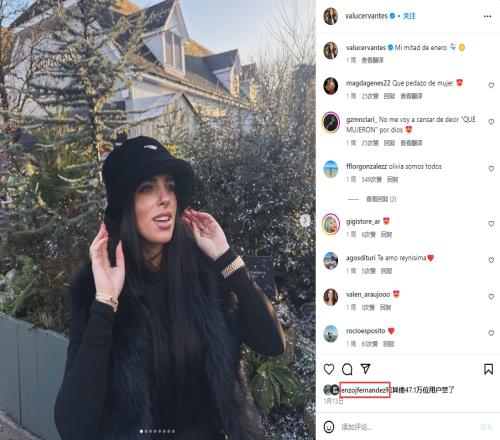The height and width of the screenshot is (440, 500).
Task: Show translation of magdagenes22's comment
Action: pyautogui.click(x=411, y=96)
